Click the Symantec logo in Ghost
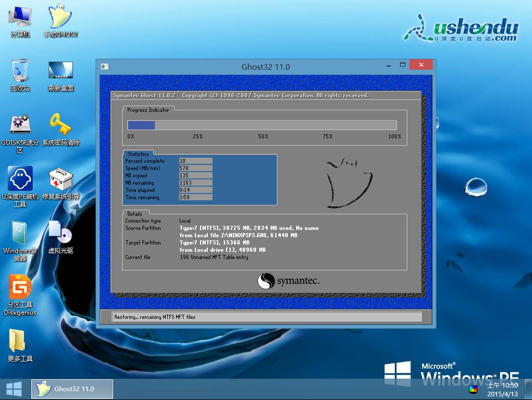The height and width of the screenshot is (400, 532). tap(288, 281)
